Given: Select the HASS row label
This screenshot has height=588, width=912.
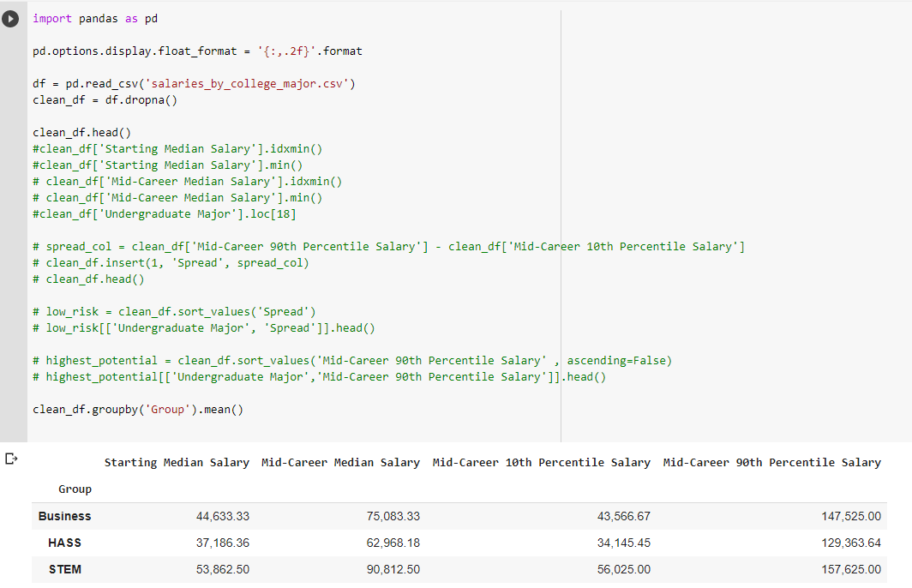Looking at the screenshot, I should pyautogui.click(x=64, y=543).
